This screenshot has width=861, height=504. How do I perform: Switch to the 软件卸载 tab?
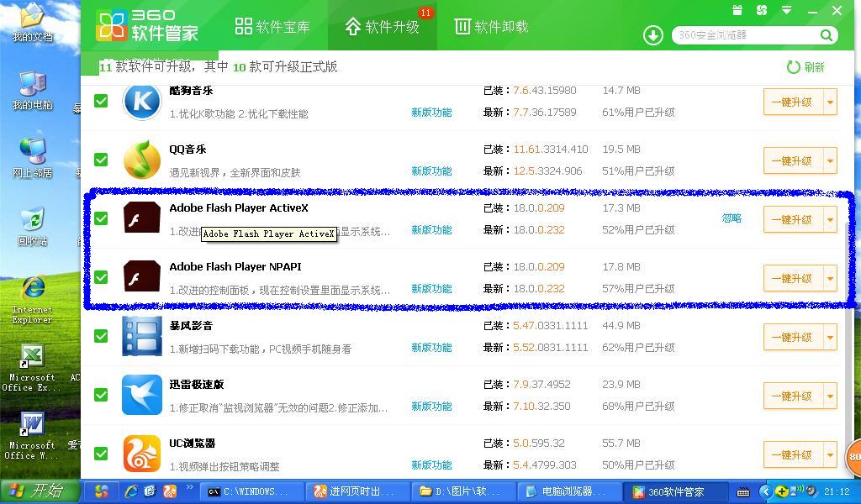(492, 26)
